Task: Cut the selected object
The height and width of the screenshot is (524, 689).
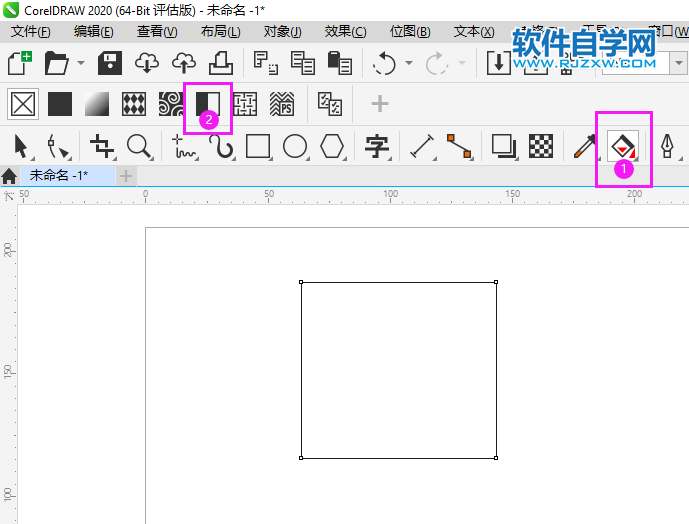Action: [265, 63]
